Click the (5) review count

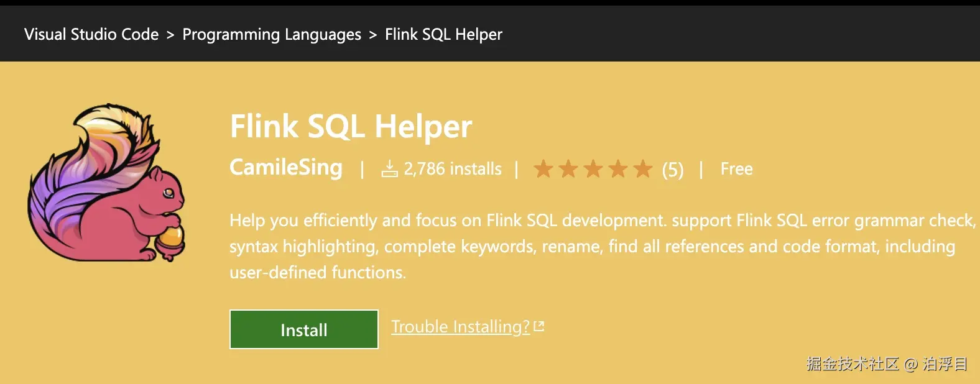pyautogui.click(x=672, y=169)
